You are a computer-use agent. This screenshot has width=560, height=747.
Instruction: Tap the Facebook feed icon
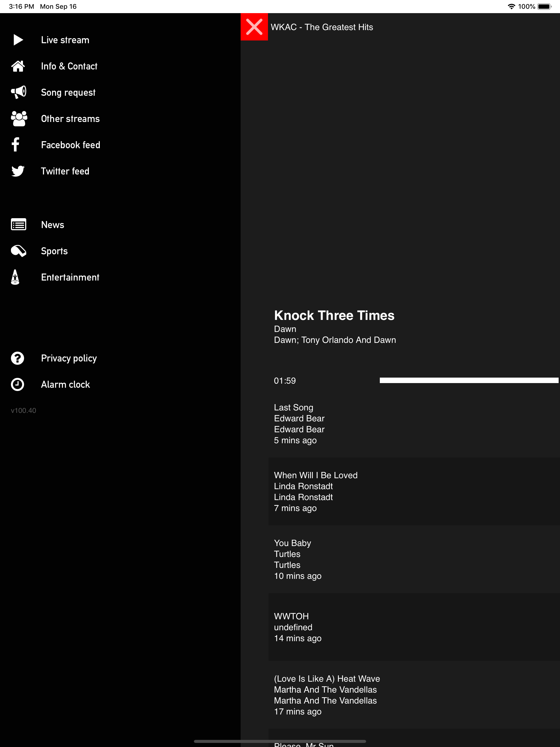(16, 145)
